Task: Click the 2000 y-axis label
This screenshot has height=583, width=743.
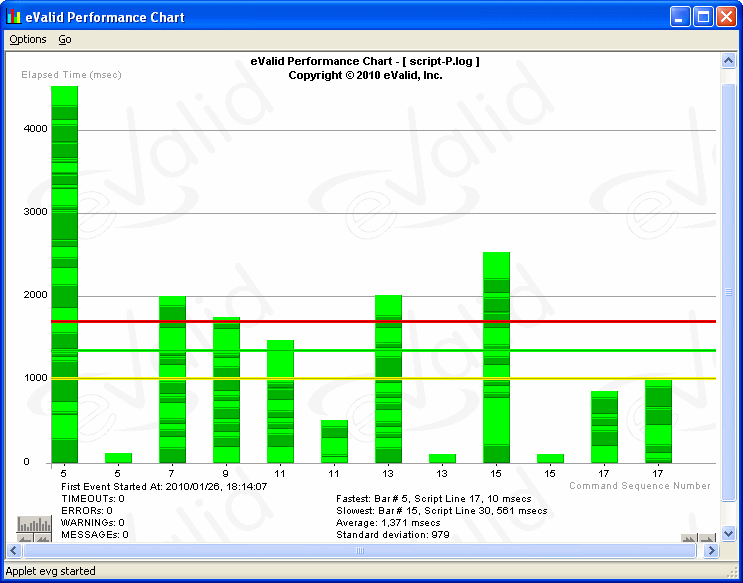Action: point(36,294)
